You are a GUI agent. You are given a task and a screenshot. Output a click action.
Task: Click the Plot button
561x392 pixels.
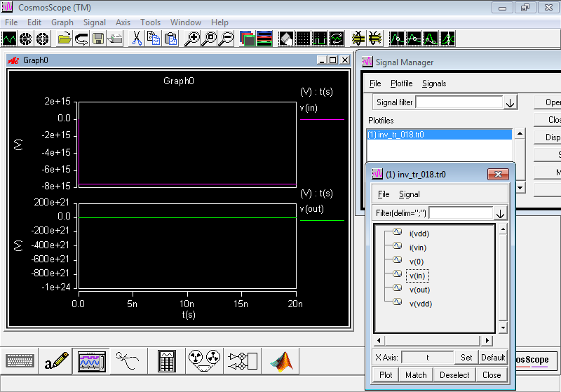coord(386,375)
